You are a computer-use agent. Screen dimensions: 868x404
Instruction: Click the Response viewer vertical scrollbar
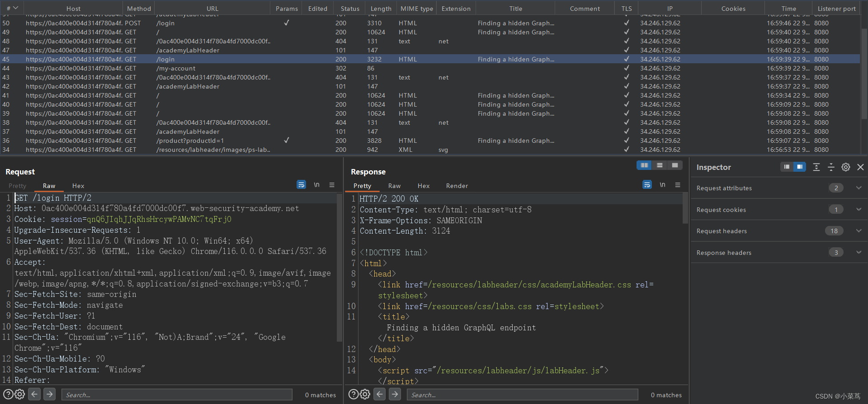tap(685, 208)
